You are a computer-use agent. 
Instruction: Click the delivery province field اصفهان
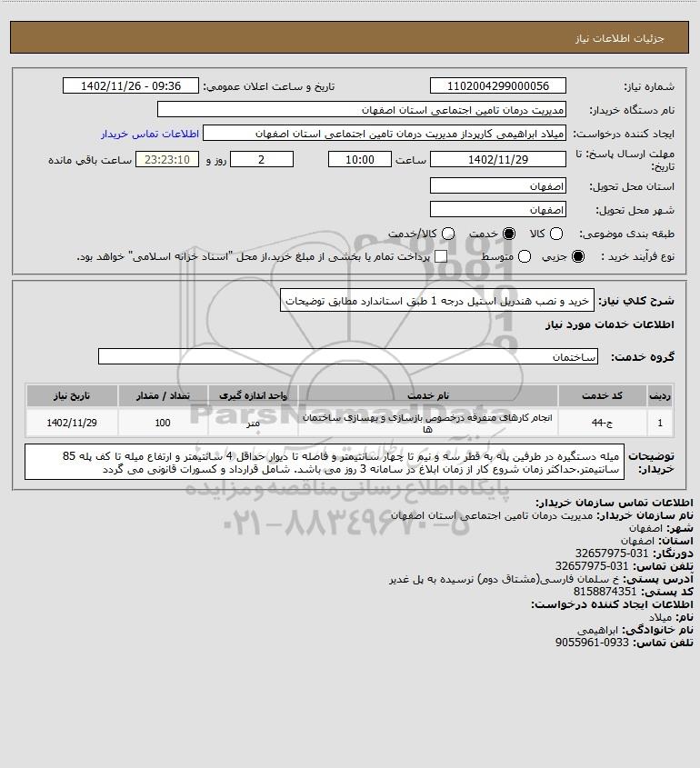pyautogui.click(x=497, y=185)
